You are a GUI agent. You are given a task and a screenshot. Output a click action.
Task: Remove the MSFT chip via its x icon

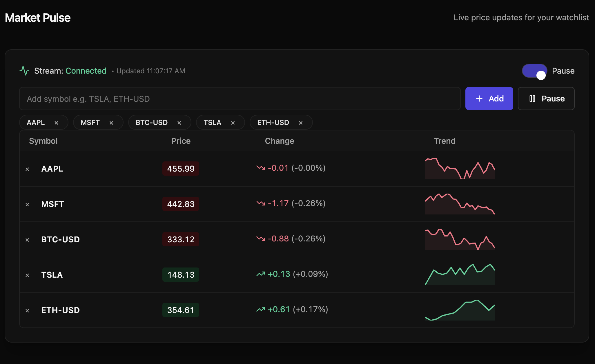111,123
